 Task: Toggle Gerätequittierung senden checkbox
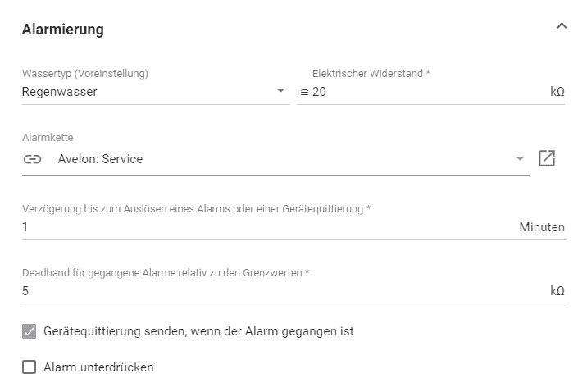[x=30, y=331]
